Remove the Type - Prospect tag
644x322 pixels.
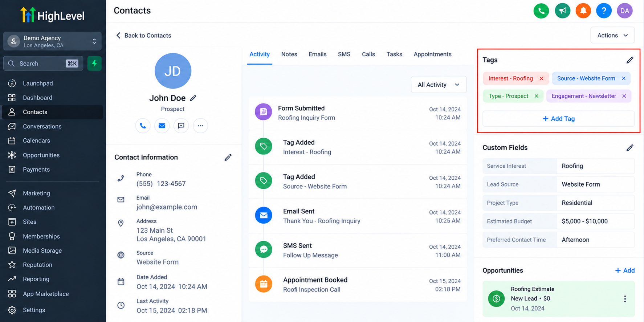(x=536, y=96)
